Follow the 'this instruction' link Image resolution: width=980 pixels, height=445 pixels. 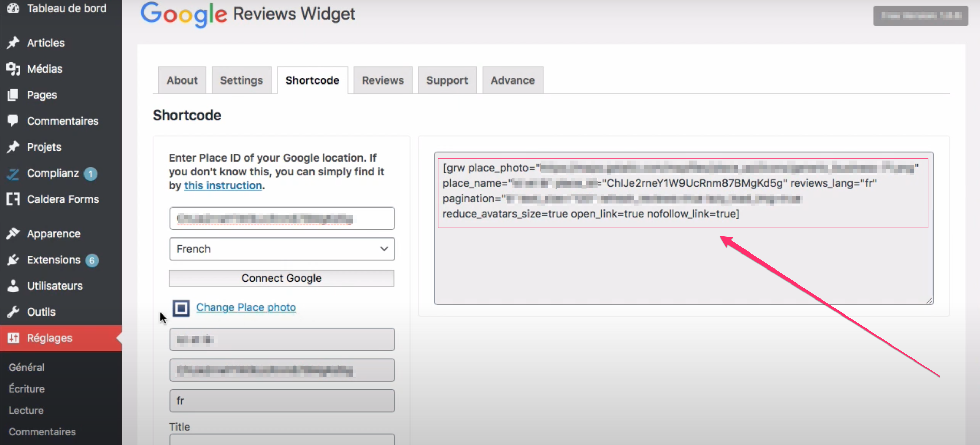(223, 186)
